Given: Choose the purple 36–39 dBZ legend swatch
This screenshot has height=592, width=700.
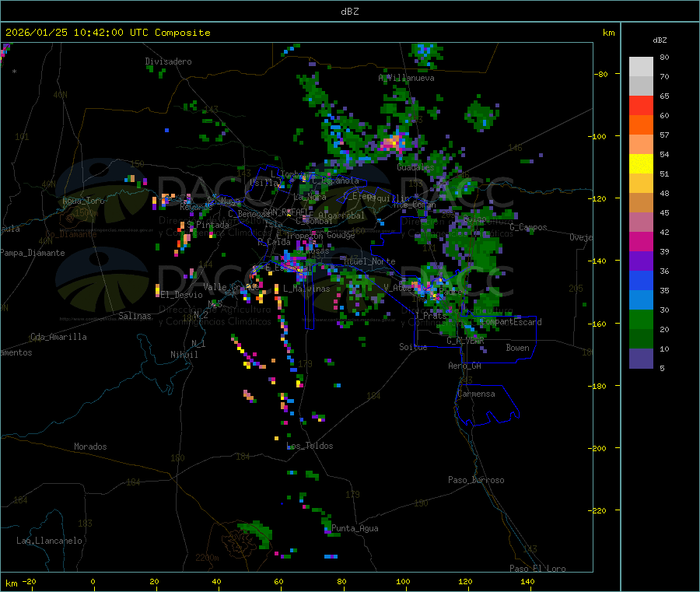Looking at the screenshot, I should (x=641, y=261).
